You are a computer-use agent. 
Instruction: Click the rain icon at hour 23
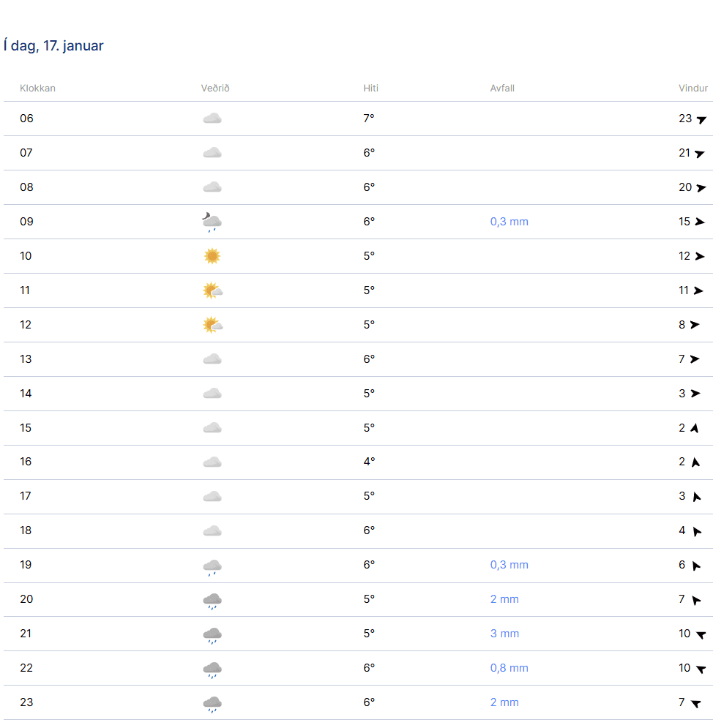(x=212, y=704)
